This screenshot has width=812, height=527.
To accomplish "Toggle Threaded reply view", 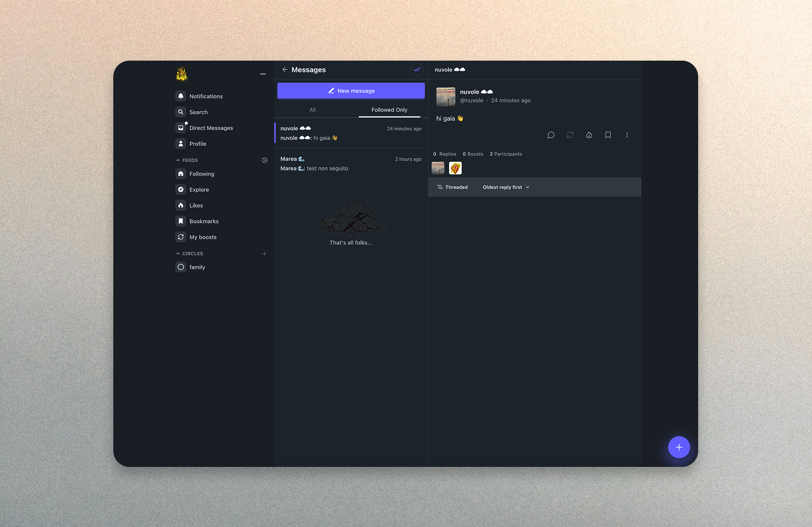I will coord(452,187).
